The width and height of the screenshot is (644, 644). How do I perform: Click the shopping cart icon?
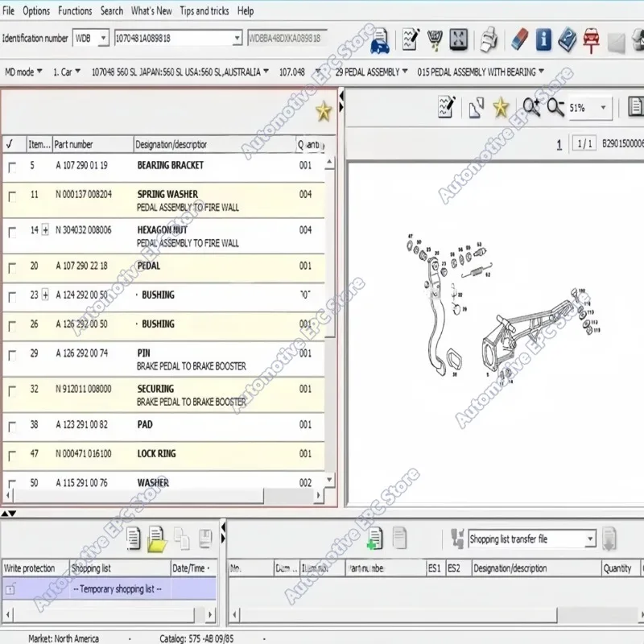(x=435, y=39)
